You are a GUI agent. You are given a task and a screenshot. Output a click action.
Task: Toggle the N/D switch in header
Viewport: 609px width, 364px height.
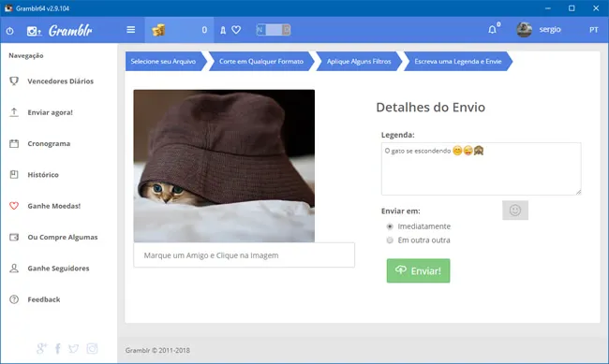click(274, 30)
